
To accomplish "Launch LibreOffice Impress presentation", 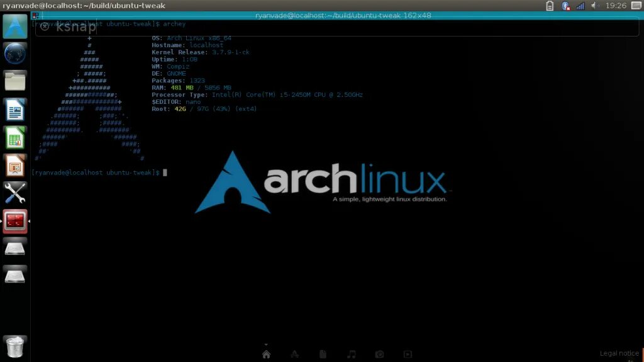I will 15,166.
